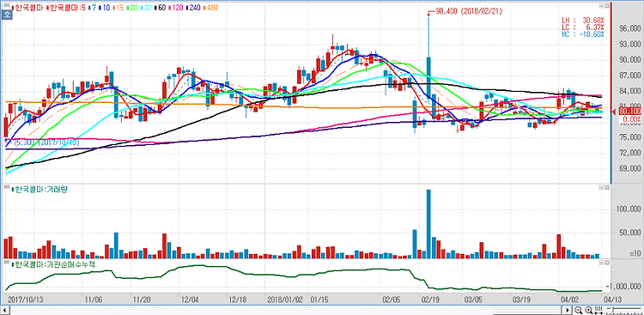644x315 pixels.
Task: Click the current price tag 80,100
Action: 630,112
